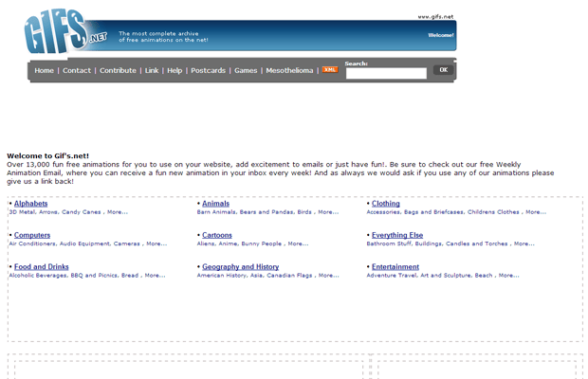Screen dimensions: 588x379
Task: Open the Geography and History category
Action: point(240,266)
